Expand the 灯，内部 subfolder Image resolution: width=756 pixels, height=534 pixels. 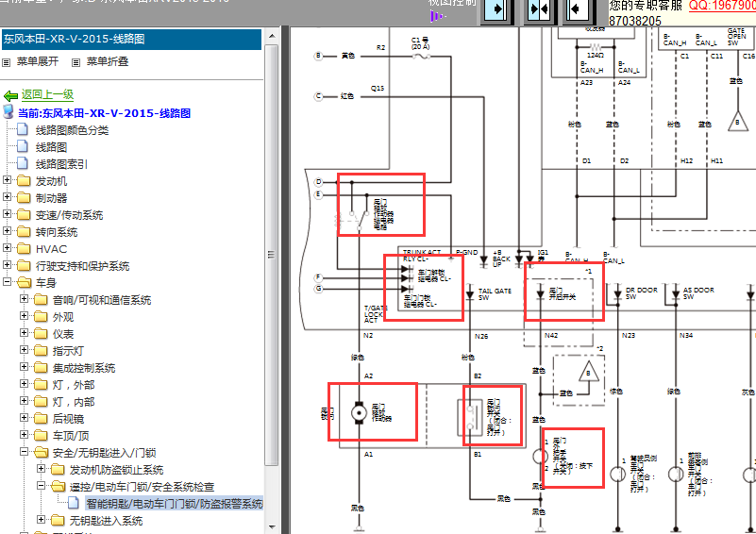coord(24,400)
